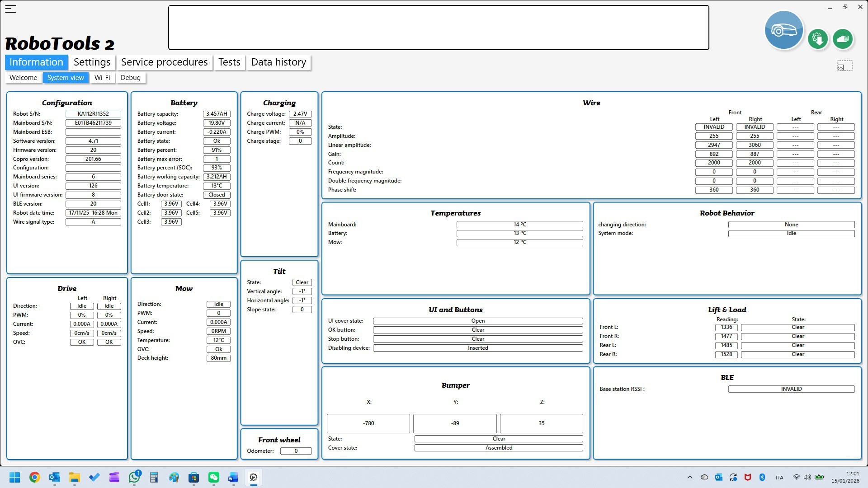Click the green cloud database icon

pyautogui.click(x=843, y=39)
